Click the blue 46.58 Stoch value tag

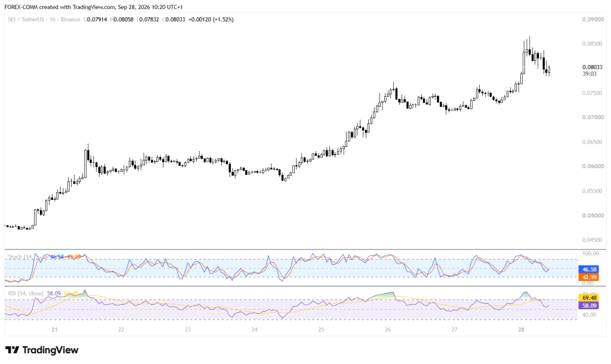point(590,269)
